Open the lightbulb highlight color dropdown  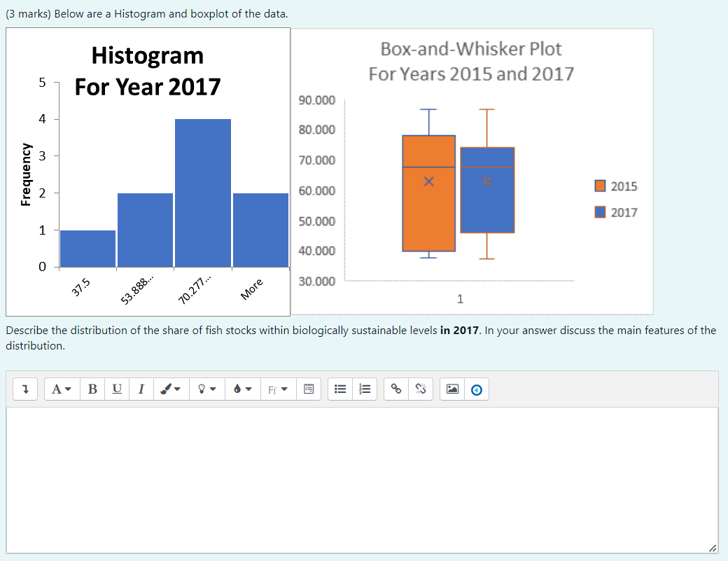pyautogui.click(x=207, y=389)
